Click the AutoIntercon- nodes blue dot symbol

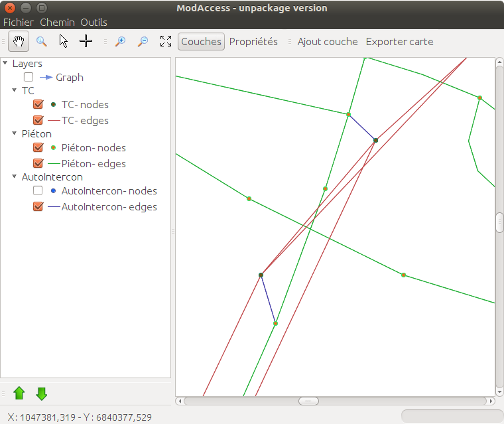click(53, 191)
